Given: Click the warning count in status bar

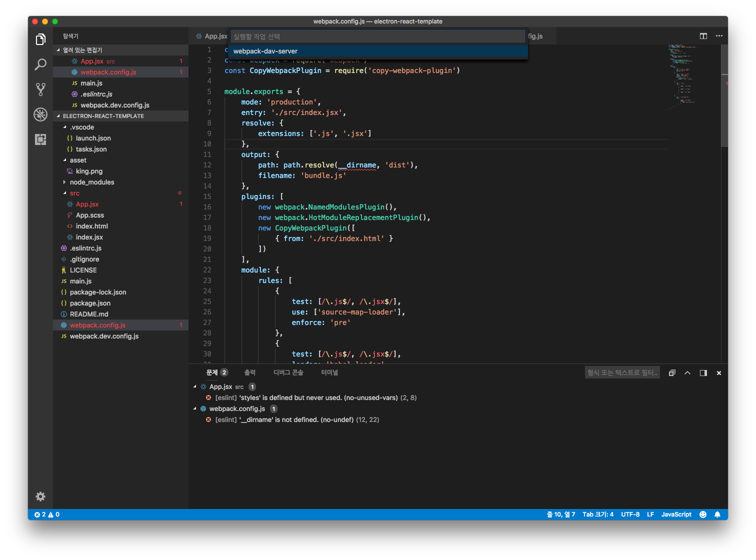Looking at the screenshot, I should click(53, 514).
